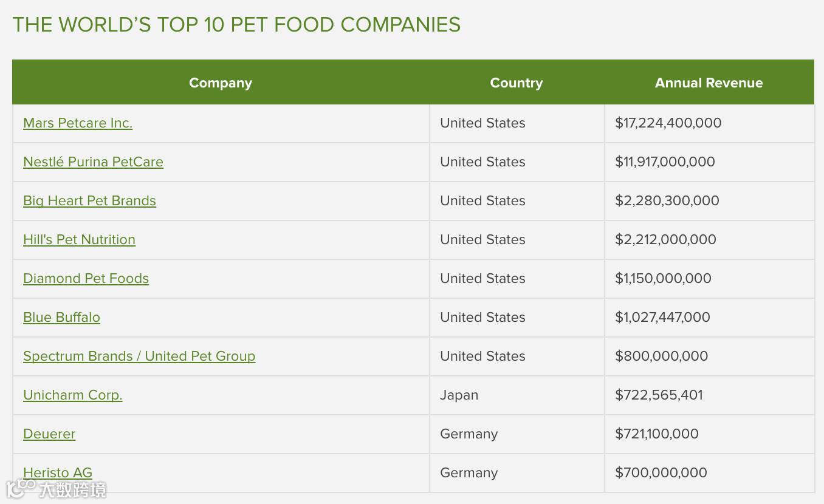
Task: Visit the Hill's Pet Nutrition link
Action: click(x=79, y=240)
